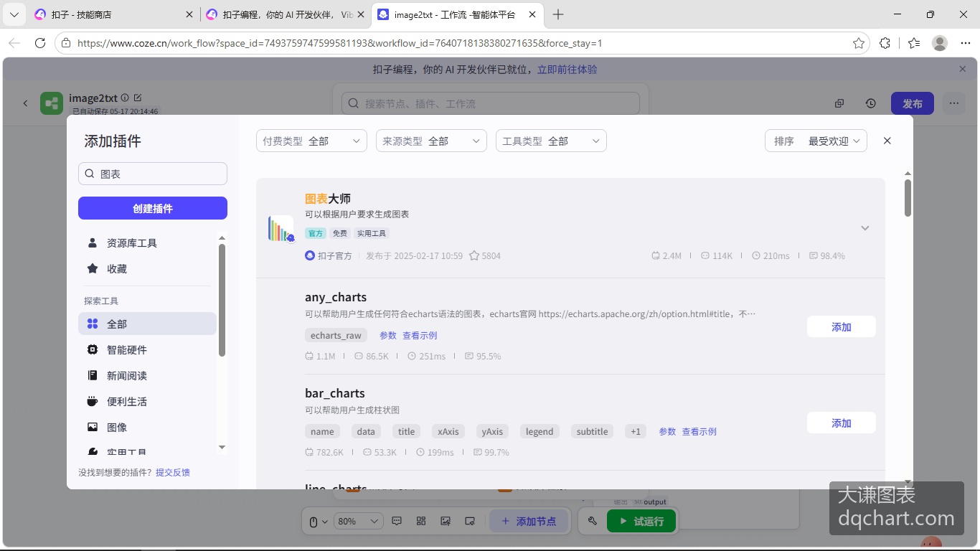The width and height of the screenshot is (980, 551).
Task: Click the 添加节点 button
Action: pyautogui.click(x=529, y=522)
